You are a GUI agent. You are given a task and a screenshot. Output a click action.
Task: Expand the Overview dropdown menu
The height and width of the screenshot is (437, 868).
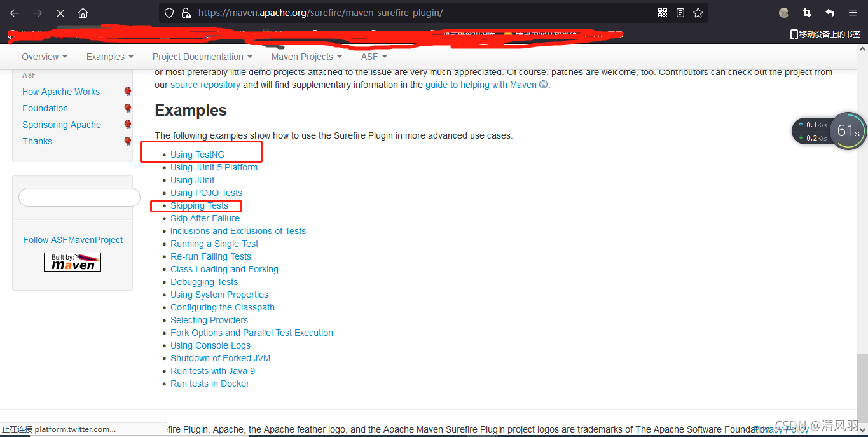pyautogui.click(x=45, y=57)
